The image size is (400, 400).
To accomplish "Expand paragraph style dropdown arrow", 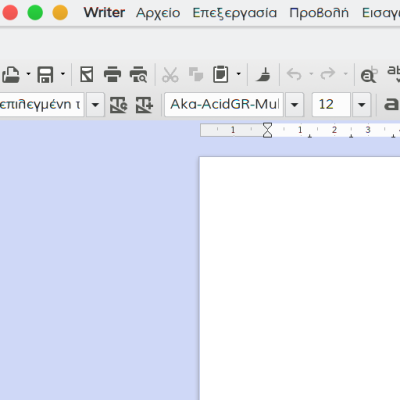I will (95, 105).
